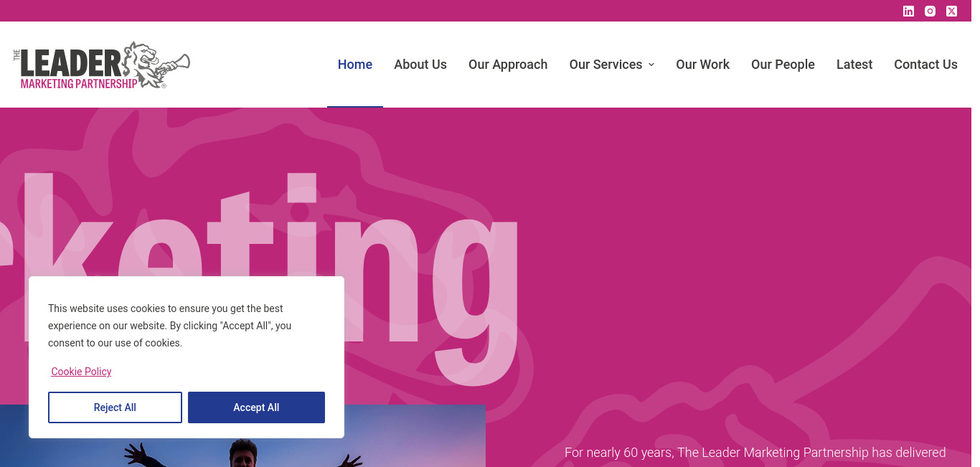
Task: Open the About Us page
Action: pyautogui.click(x=420, y=65)
